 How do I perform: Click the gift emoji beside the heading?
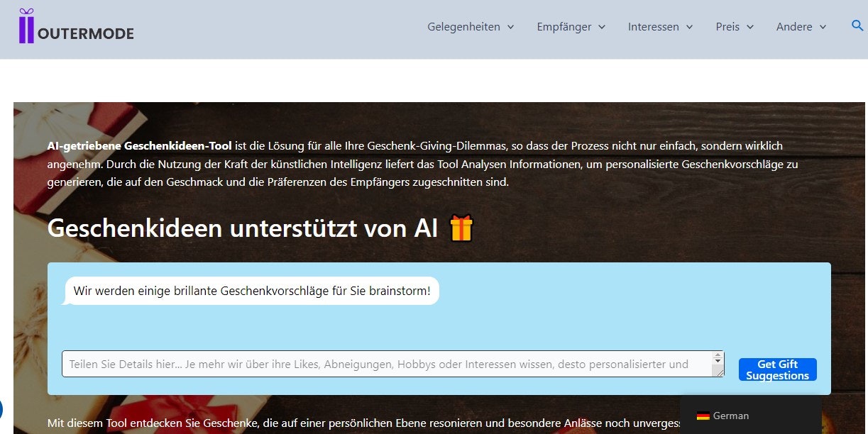pyautogui.click(x=461, y=228)
